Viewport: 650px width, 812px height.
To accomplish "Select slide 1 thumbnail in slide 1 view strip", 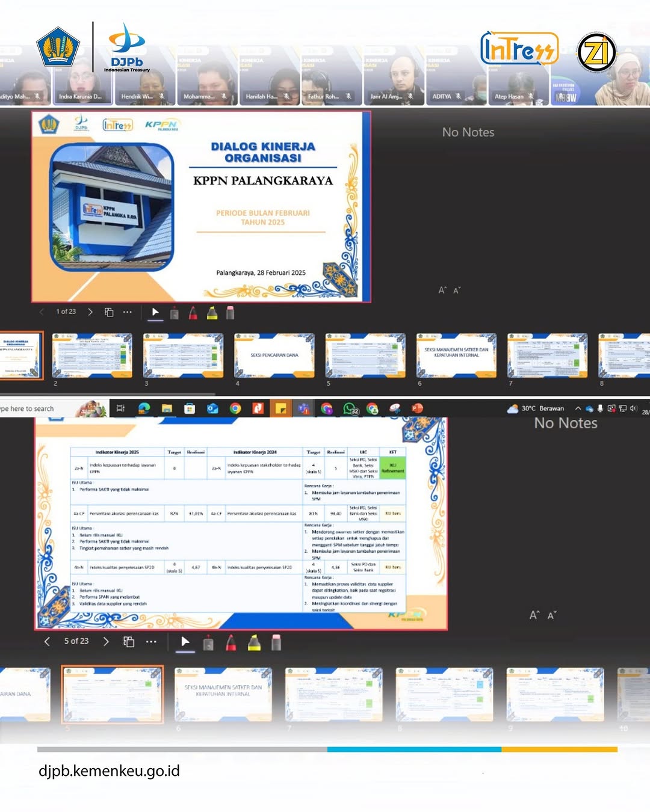I will [21, 355].
